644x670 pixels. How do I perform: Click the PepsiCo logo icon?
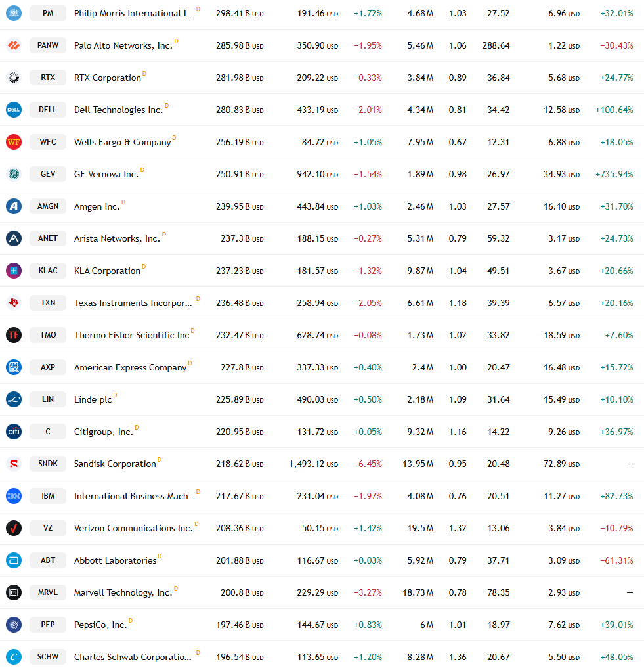14,625
